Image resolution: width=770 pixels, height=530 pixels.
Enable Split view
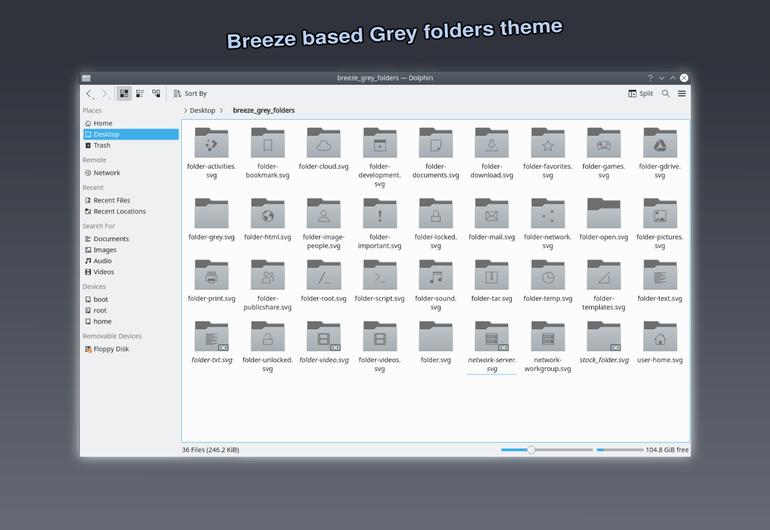[640, 93]
